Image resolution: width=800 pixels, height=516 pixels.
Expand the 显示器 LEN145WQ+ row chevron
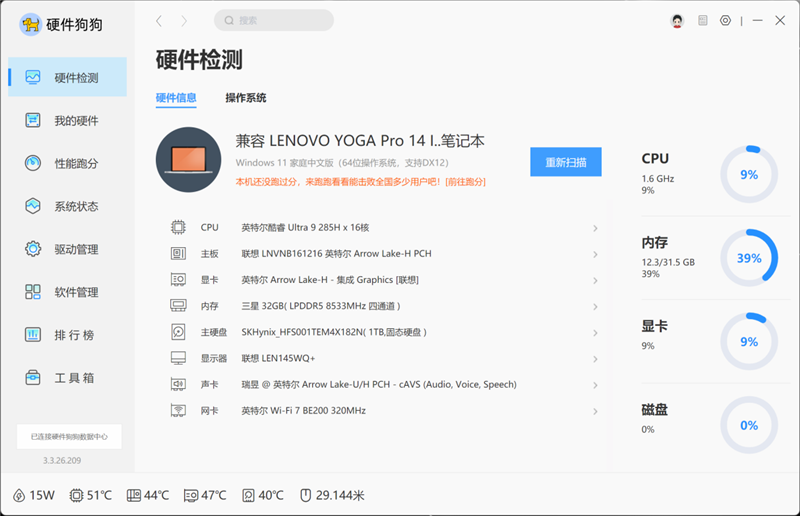[595, 359]
